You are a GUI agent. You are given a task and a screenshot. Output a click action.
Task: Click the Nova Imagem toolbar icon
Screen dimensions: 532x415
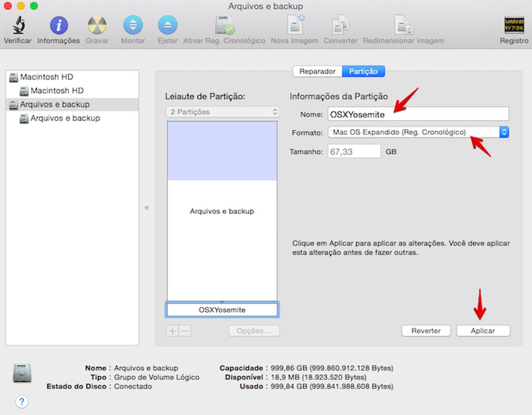(x=295, y=25)
